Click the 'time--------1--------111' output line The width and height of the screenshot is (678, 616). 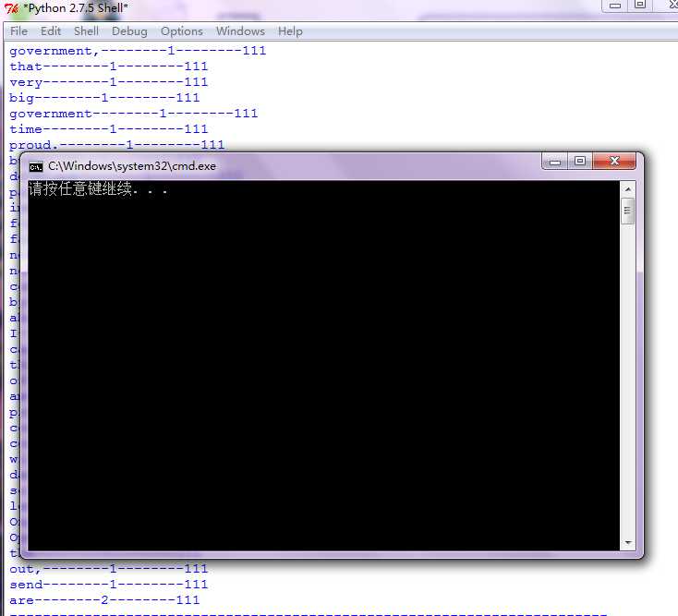pos(108,129)
